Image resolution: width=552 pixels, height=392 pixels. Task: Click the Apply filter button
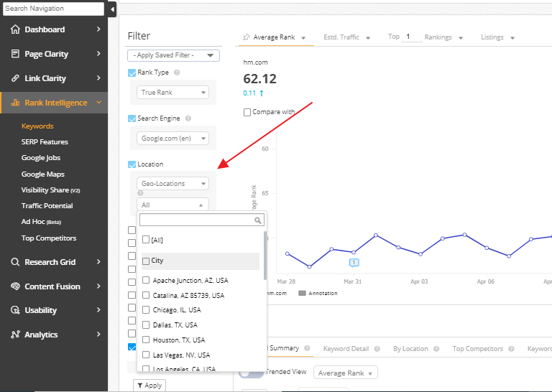[x=149, y=386]
